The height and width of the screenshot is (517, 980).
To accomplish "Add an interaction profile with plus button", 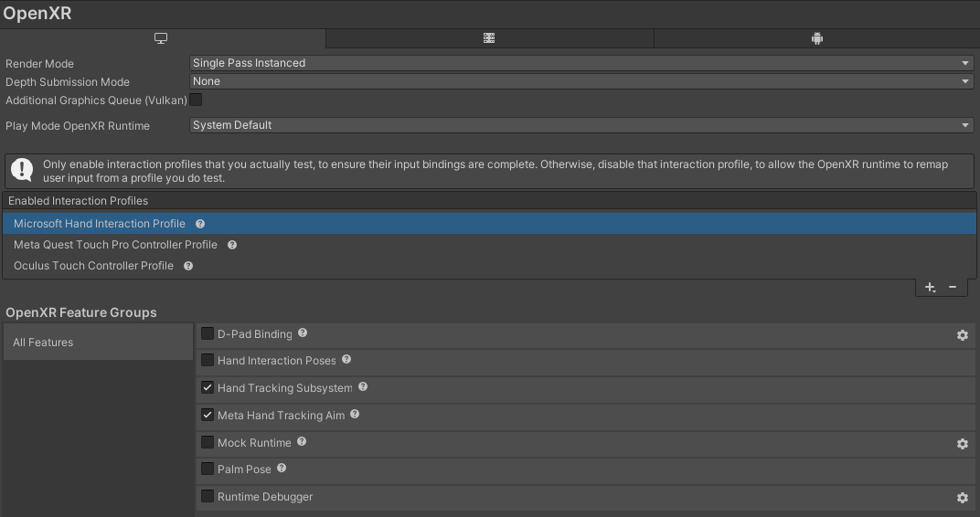I will pos(930,287).
